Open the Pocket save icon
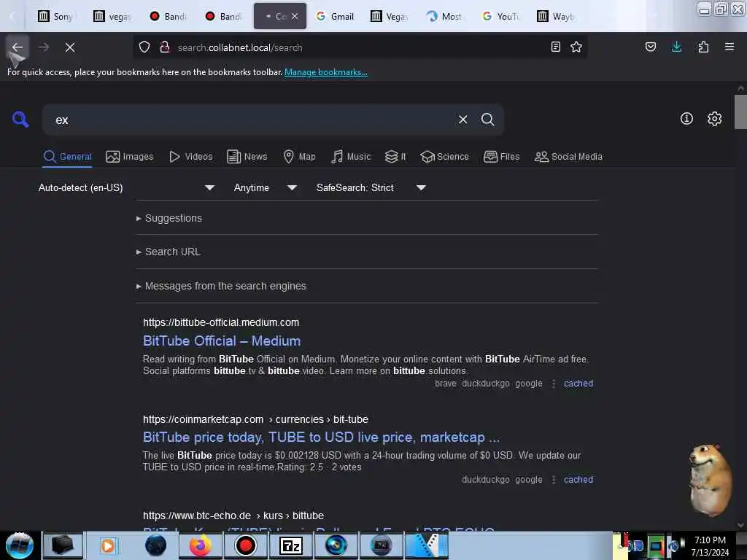 click(x=650, y=47)
